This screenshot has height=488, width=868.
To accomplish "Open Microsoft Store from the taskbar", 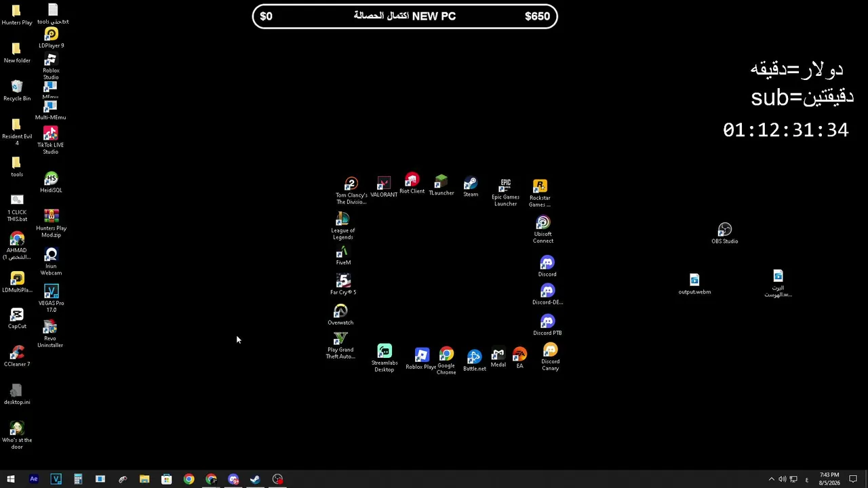I will [167, 479].
